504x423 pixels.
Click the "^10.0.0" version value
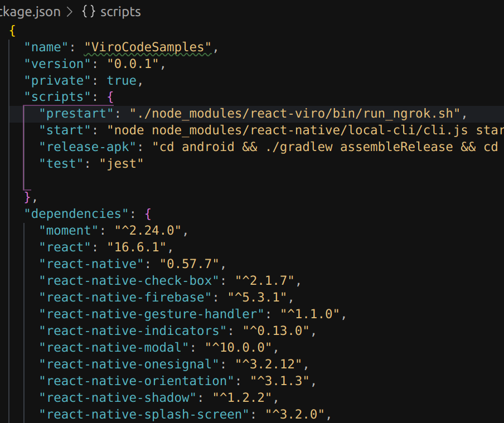click(x=238, y=347)
